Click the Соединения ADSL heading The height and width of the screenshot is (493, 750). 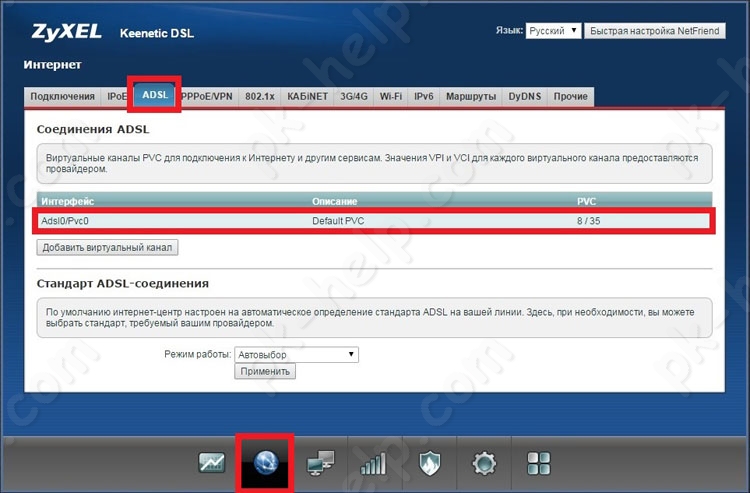point(93,129)
